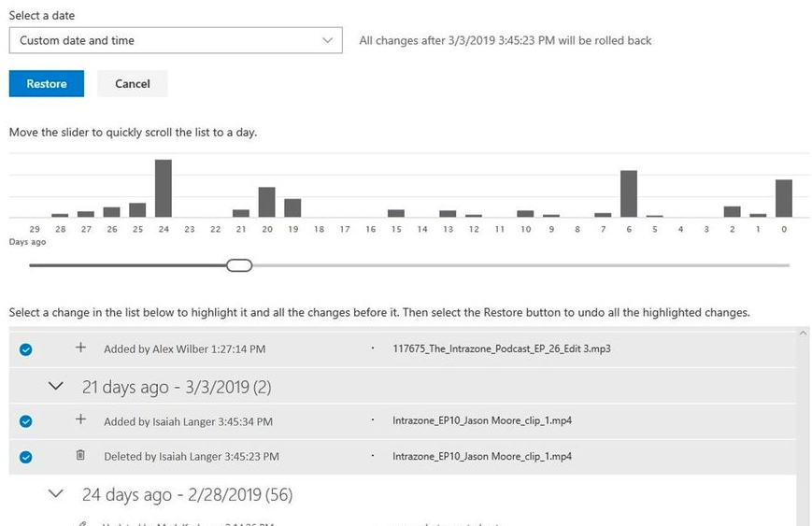Click the trash icon beside Deleted by Isaiah Langer
812x526 pixels.
pyautogui.click(x=80, y=456)
